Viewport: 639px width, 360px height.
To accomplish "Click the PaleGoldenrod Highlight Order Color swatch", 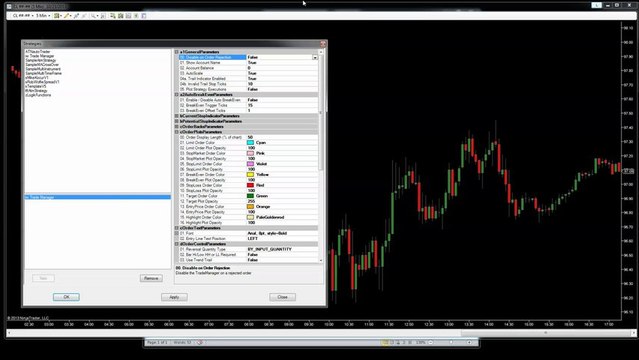I will (250, 217).
